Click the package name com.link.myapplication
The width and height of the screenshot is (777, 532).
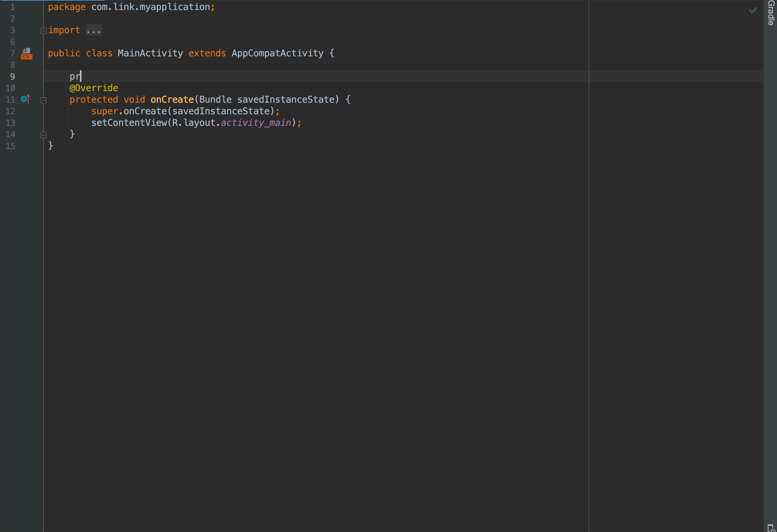(x=151, y=7)
